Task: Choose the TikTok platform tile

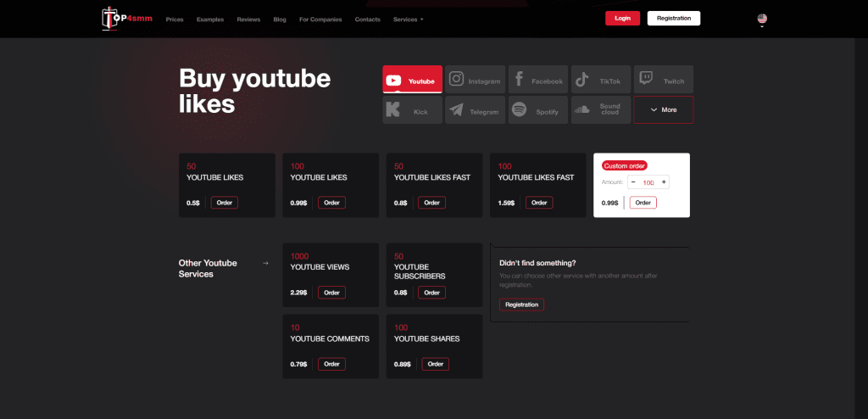Action: pos(601,79)
